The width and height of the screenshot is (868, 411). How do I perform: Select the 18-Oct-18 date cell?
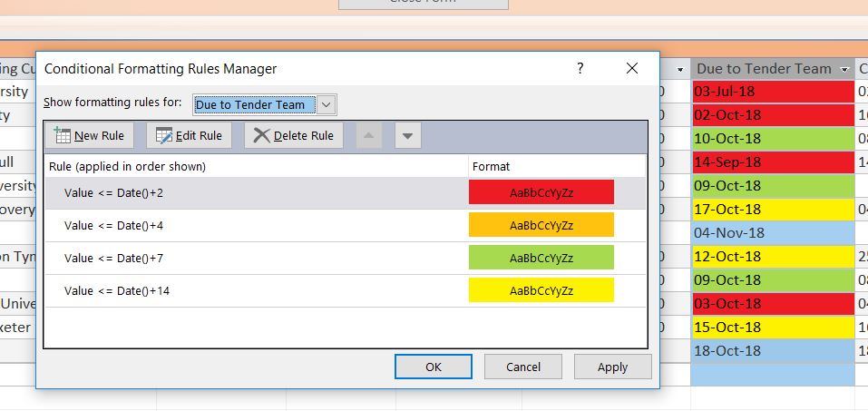pos(773,350)
